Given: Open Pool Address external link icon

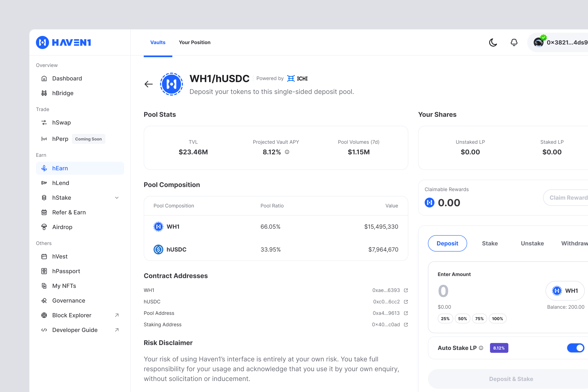Looking at the screenshot, I should pyautogui.click(x=406, y=313).
